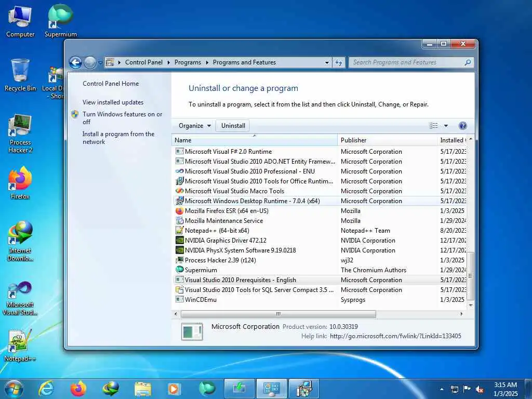Click Install a program from the network
The image size is (532, 399).
(118, 138)
